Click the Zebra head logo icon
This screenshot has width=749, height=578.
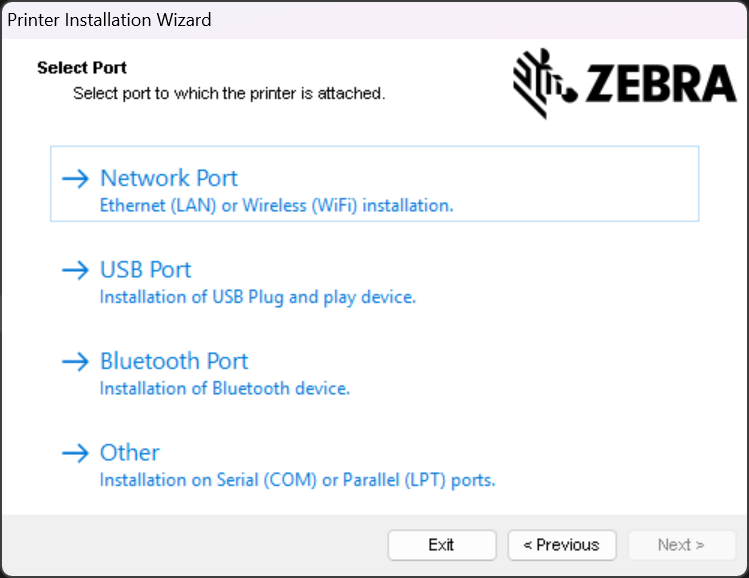click(x=543, y=84)
